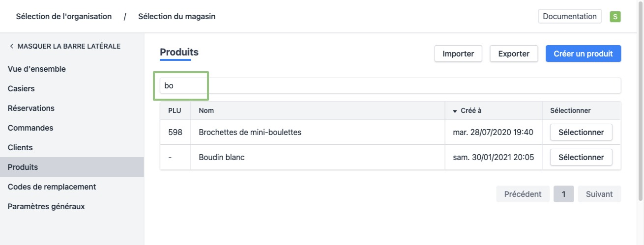Navigate to Commandes in the sidebar
The height and width of the screenshot is (245, 644).
point(30,128)
